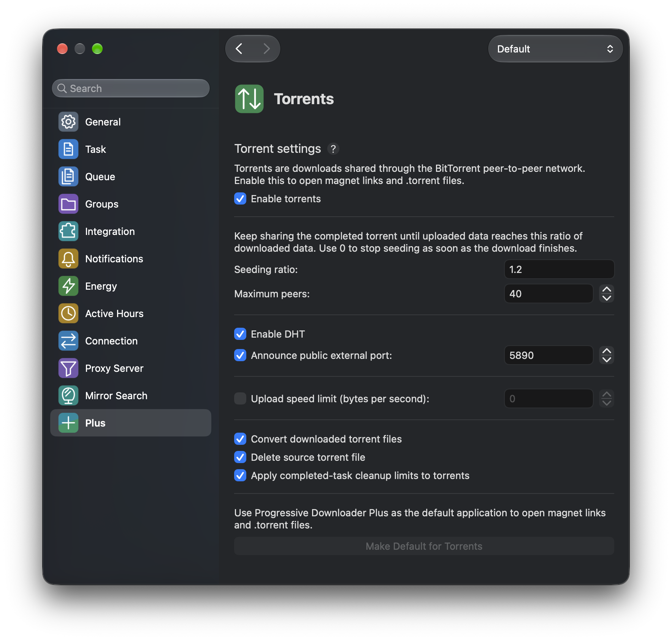
Task: Click the upload speed limit value field
Action: 548,398
